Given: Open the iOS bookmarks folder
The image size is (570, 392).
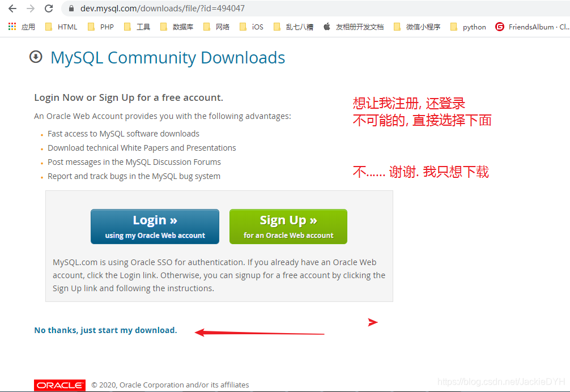Looking at the screenshot, I should coord(252,27).
